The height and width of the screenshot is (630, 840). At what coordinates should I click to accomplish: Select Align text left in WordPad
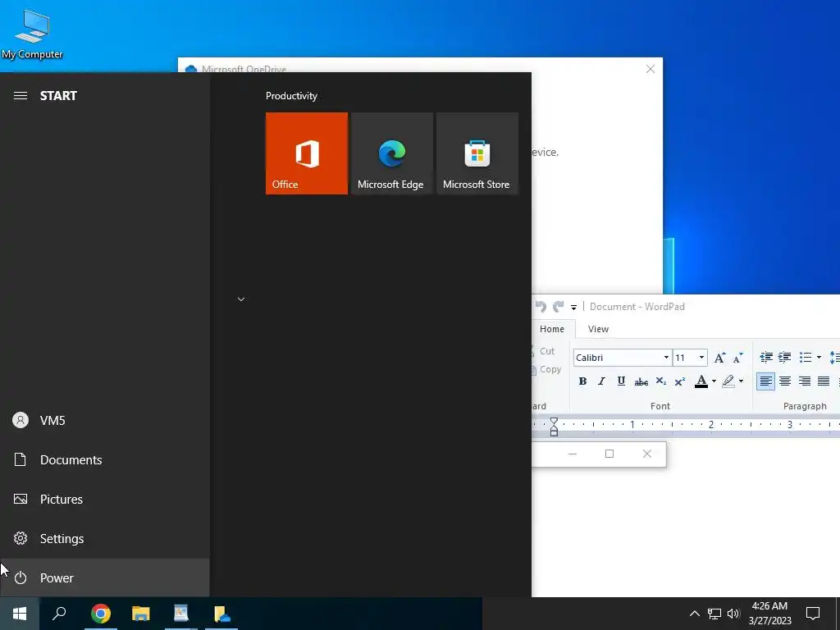[x=765, y=381]
